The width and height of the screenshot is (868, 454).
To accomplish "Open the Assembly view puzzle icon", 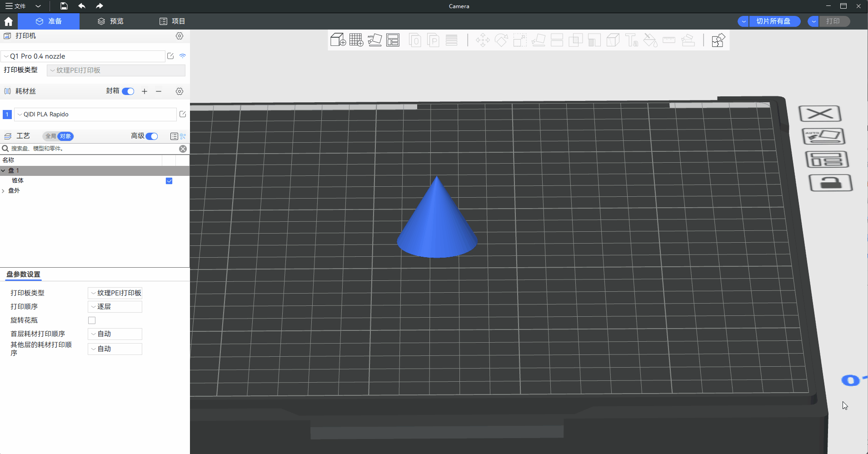I will click(x=718, y=40).
